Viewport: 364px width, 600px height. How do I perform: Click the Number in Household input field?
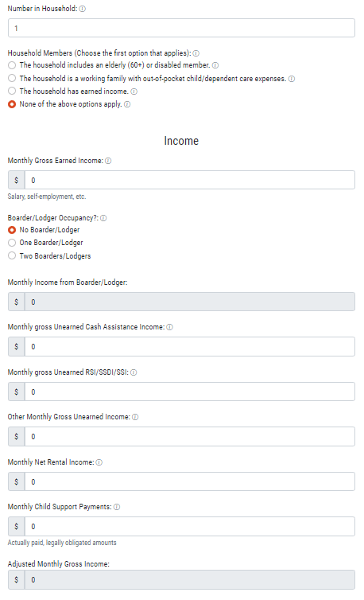182,28
